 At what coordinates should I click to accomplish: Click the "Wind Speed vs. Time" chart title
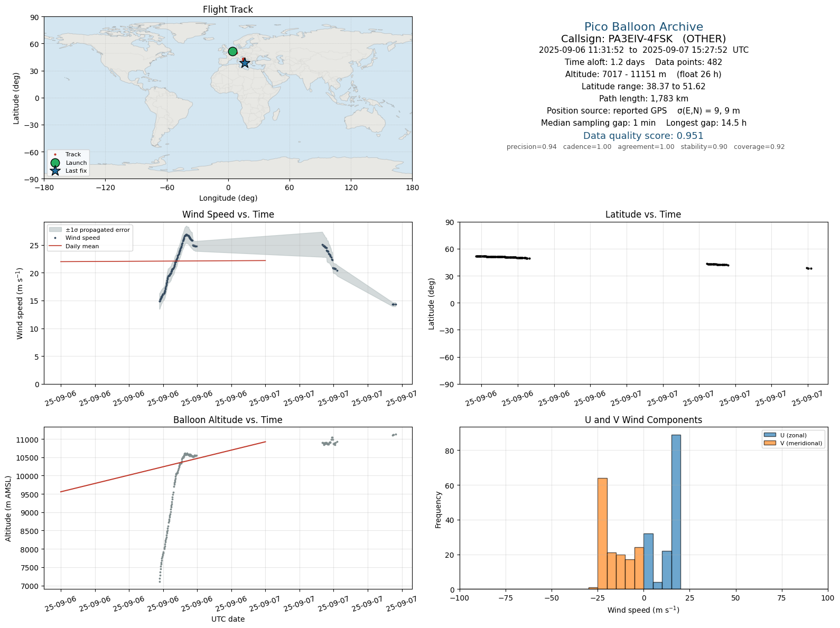click(228, 214)
